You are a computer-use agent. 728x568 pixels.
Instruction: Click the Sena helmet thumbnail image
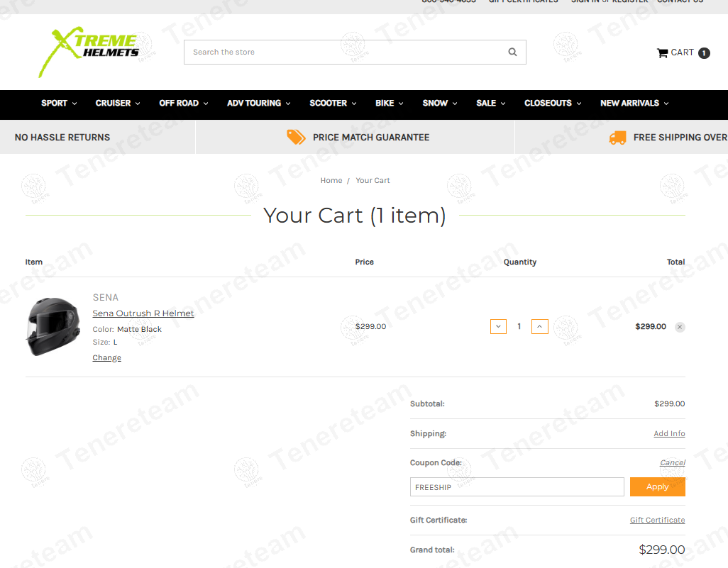click(53, 327)
